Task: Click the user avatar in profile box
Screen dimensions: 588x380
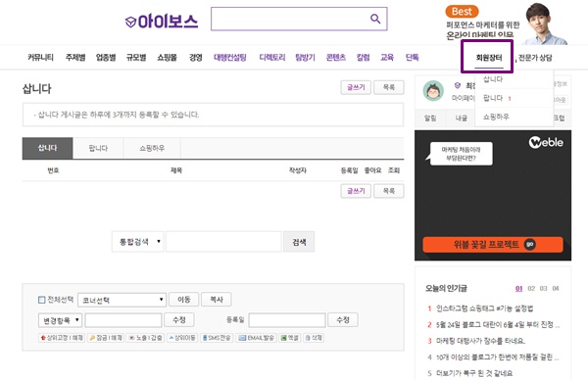Action: tap(433, 91)
